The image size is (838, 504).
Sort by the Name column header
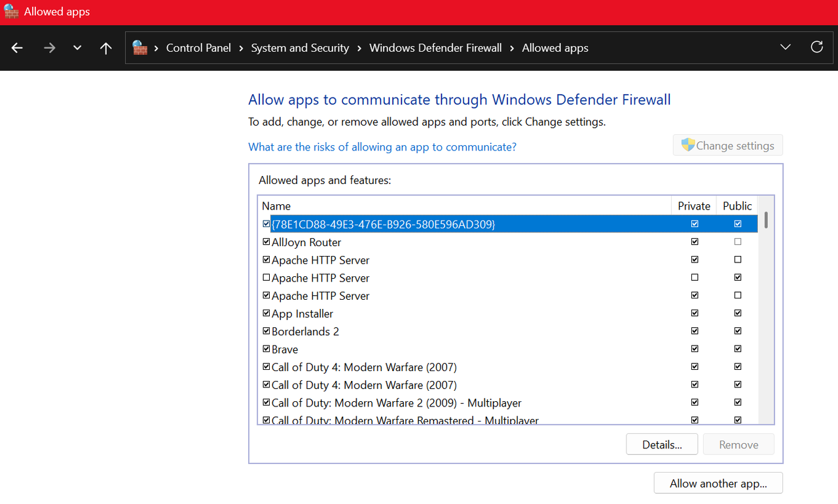(x=465, y=206)
